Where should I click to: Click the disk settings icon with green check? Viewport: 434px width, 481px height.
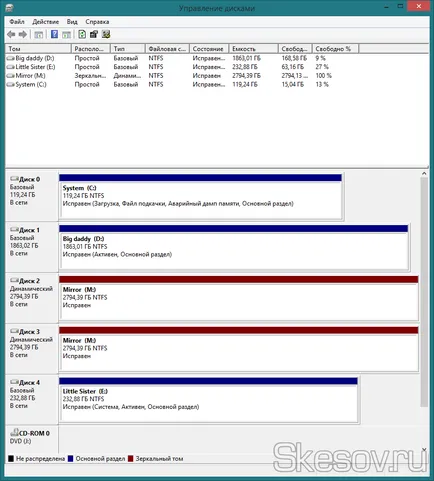point(106,34)
